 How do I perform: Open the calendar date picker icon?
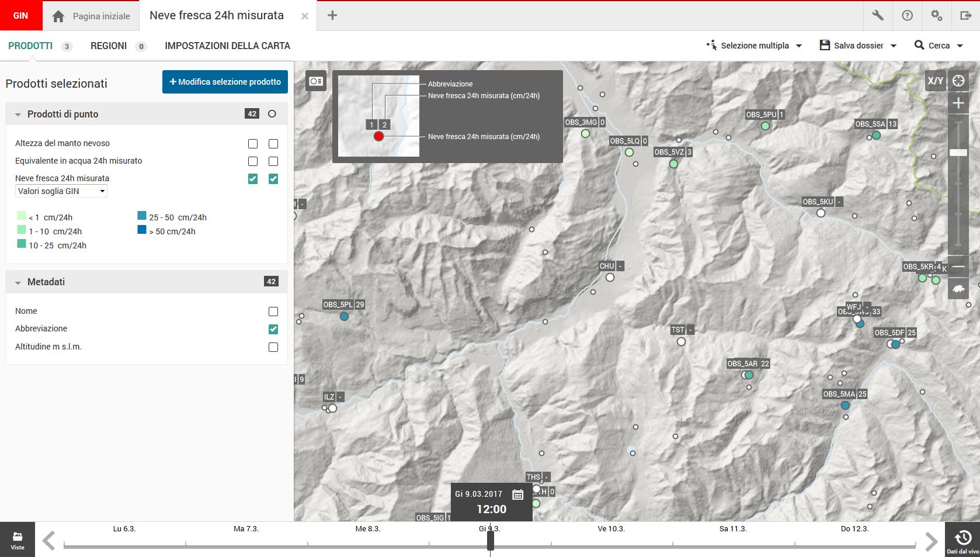517,494
